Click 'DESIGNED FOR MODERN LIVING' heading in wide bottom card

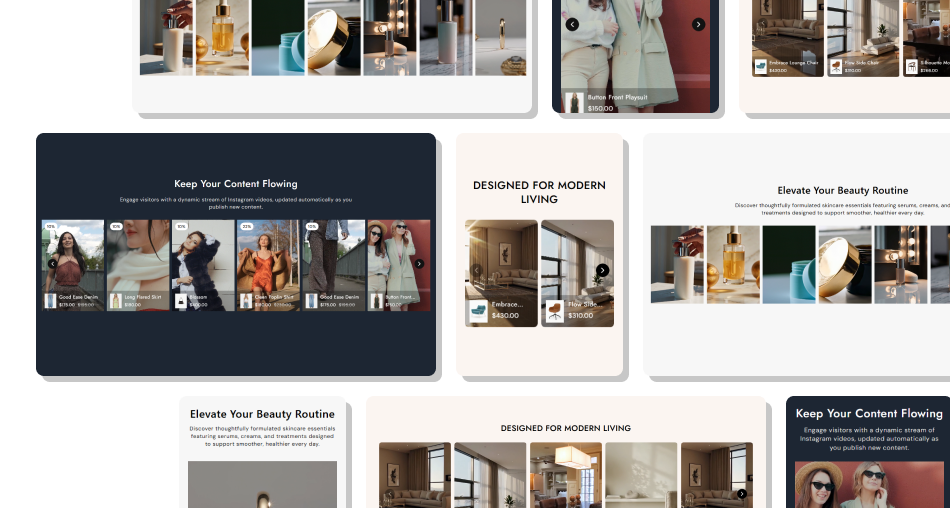566,428
